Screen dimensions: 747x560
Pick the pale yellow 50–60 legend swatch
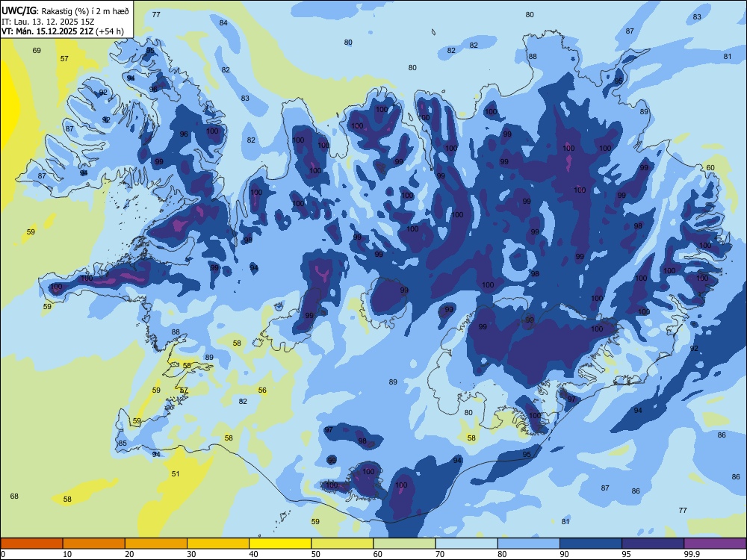pos(342,544)
